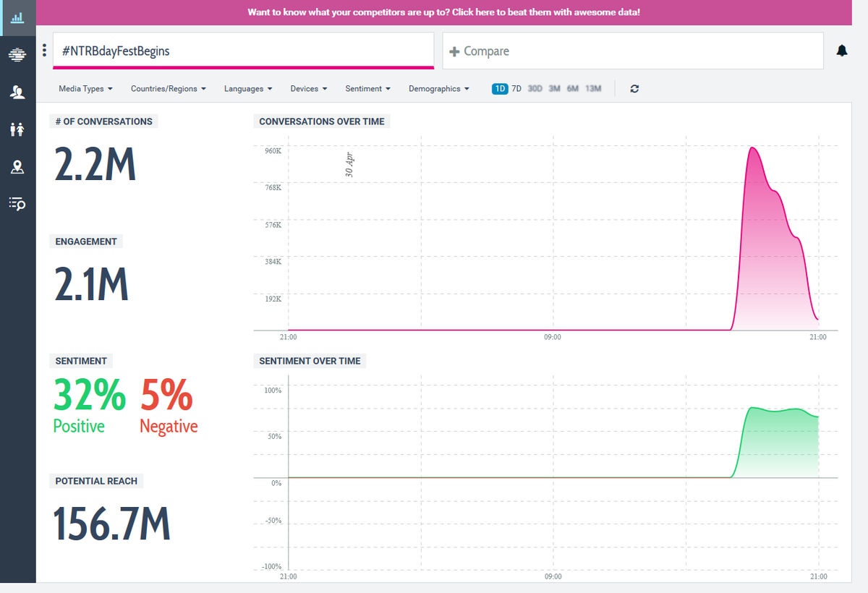Click the plus icon in Compare box

click(x=454, y=51)
